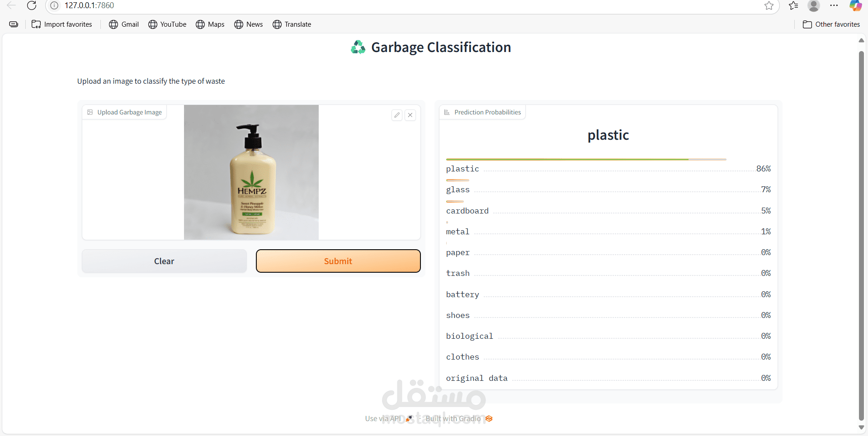Image resolution: width=868 pixels, height=436 pixels.
Task: Select the paper row label
Action: tap(458, 252)
